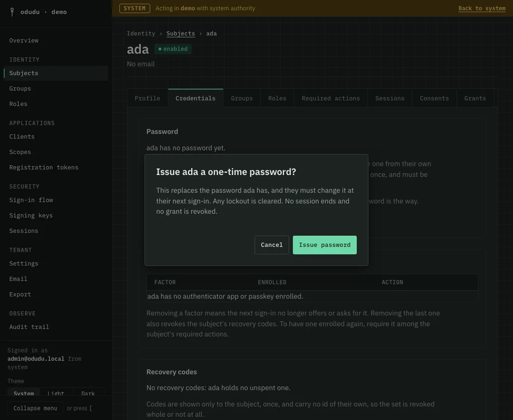
Task: Click the odudu key logo icon
Action: point(12,12)
